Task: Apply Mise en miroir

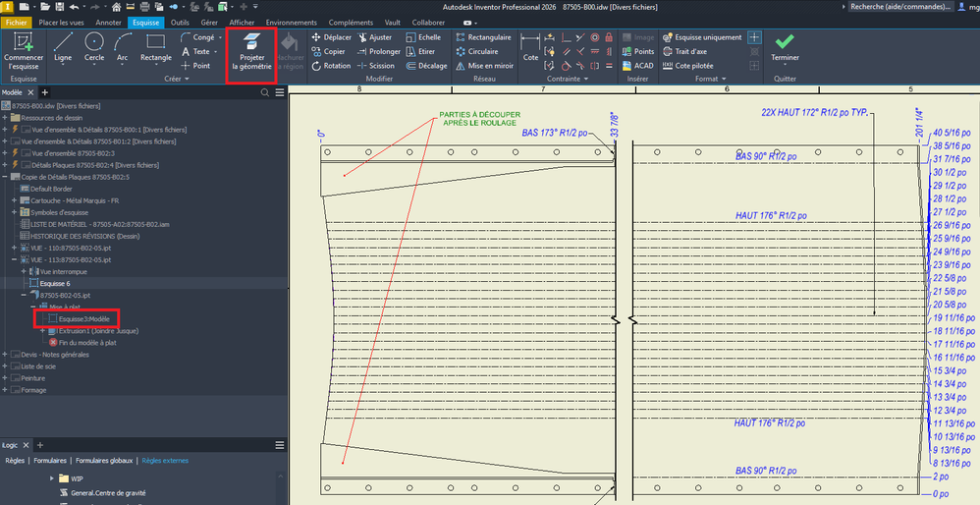Action: (x=484, y=66)
